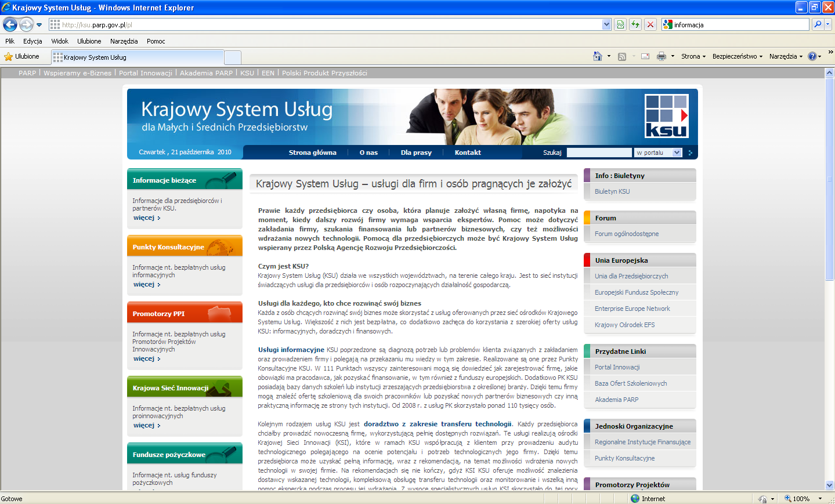
Task: Click the site search submit arrow icon
Action: (x=690, y=153)
